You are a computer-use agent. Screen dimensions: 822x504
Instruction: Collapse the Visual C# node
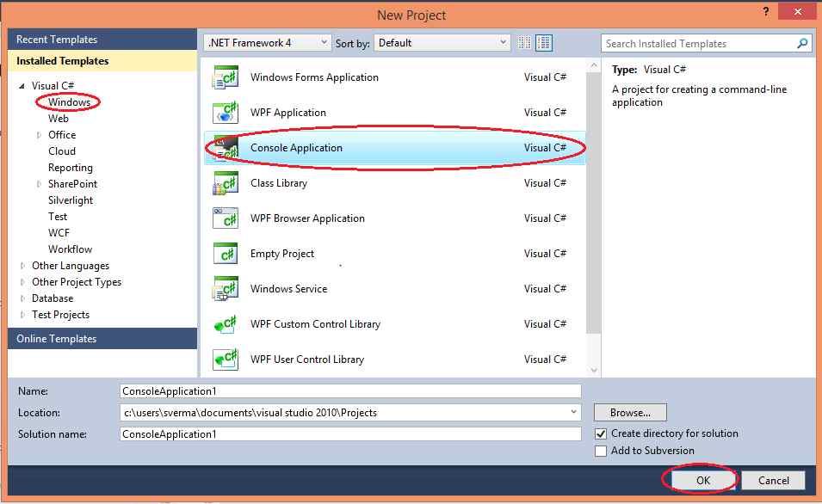coord(22,85)
